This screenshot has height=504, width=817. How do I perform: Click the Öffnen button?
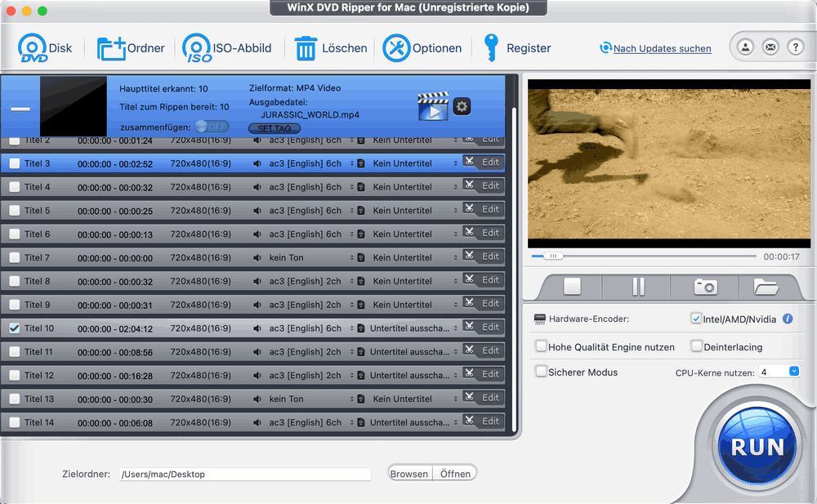[x=455, y=474]
